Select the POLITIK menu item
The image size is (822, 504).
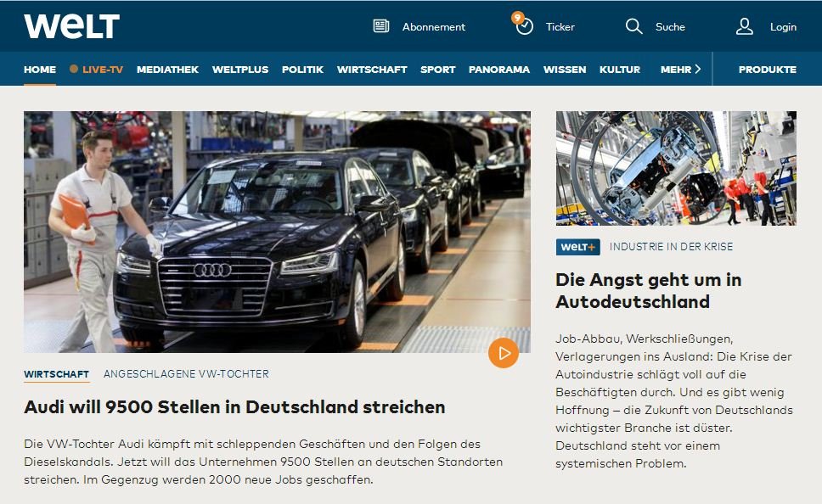(302, 70)
